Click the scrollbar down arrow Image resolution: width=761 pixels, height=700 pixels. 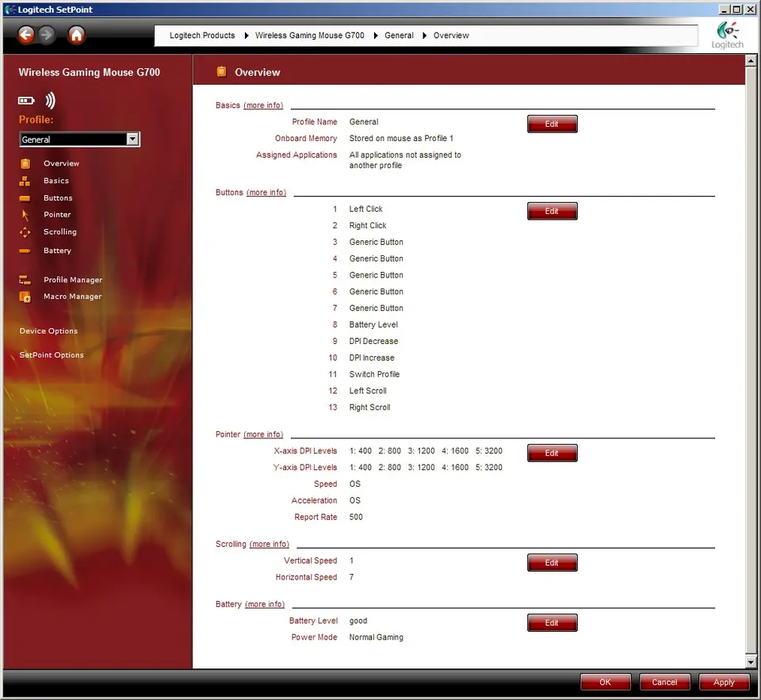751,662
